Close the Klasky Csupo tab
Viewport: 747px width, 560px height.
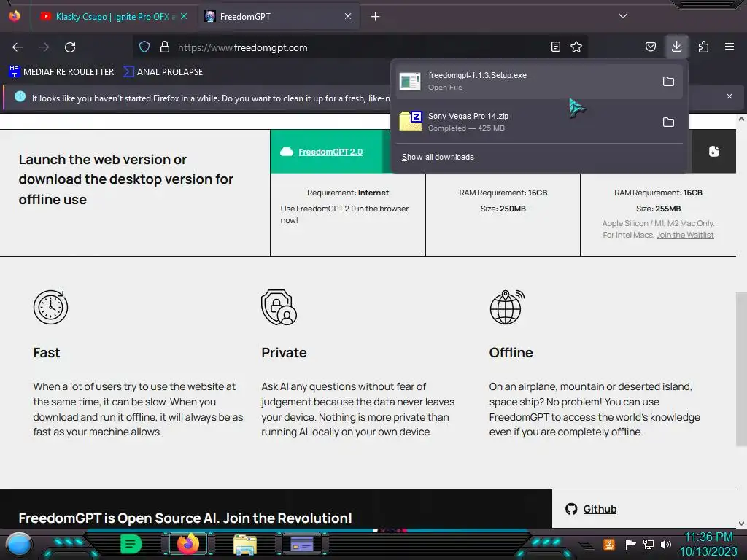(x=184, y=16)
